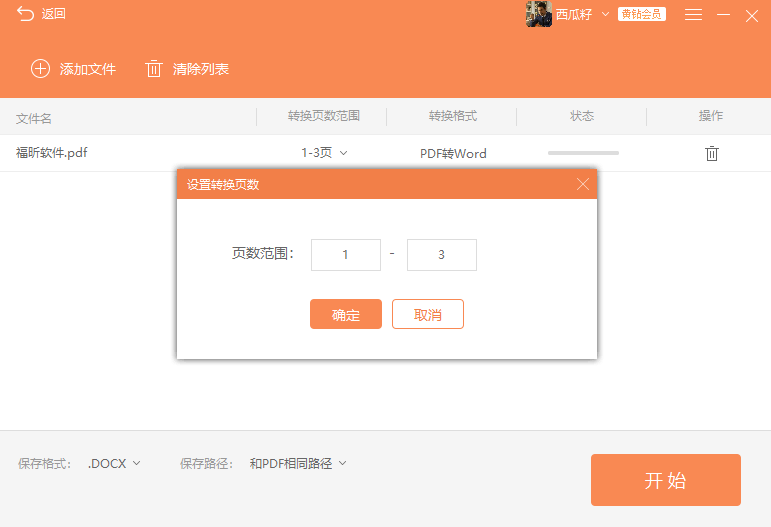Click the 文件名 column header

point(33,118)
